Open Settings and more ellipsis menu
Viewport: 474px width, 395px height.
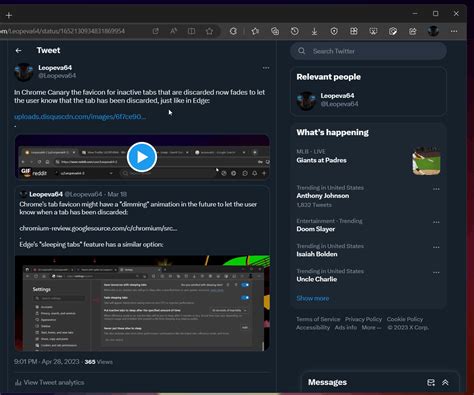[x=454, y=31]
